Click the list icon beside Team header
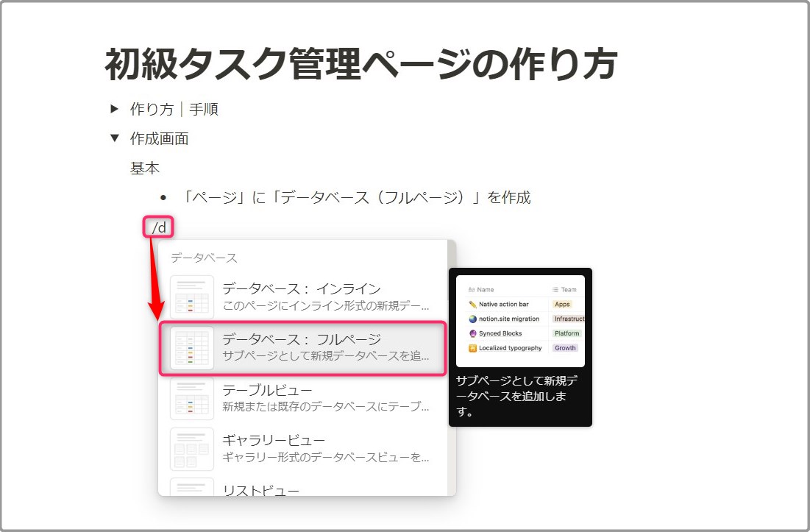This screenshot has width=810, height=532. click(555, 290)
